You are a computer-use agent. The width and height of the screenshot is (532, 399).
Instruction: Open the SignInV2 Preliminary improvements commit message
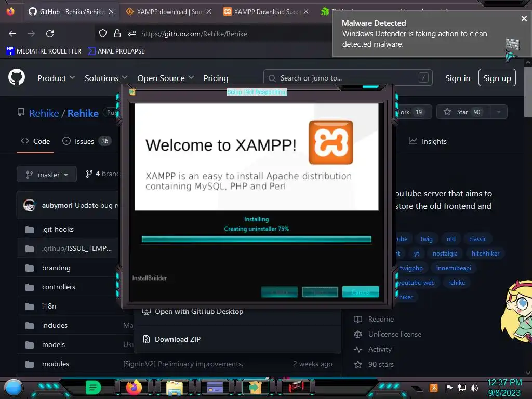(183, 364)
